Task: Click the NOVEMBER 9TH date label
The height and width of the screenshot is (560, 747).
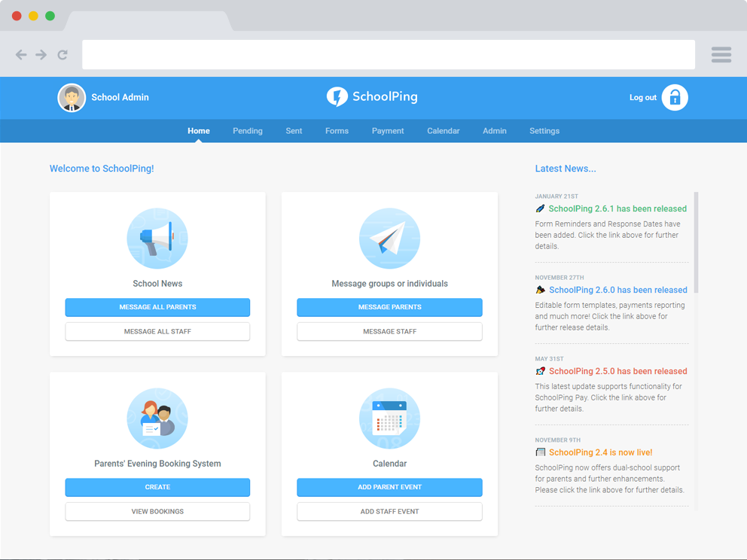Action: [558, 440]
